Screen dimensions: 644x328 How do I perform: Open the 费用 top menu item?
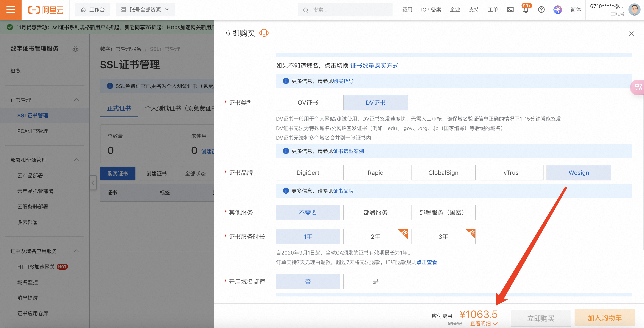point(407,10)
